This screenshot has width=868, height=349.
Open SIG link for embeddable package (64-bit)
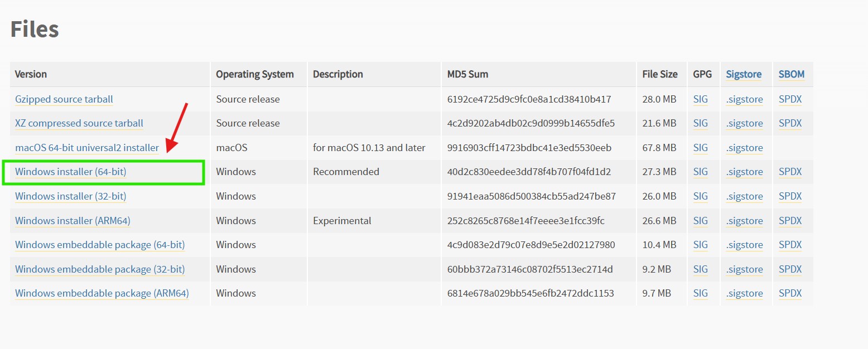[701, 245]
